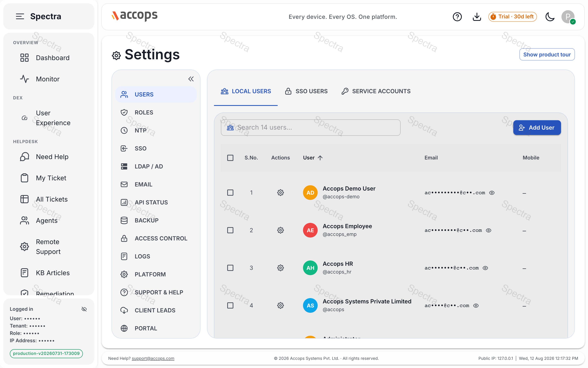
Task: Open actions gear for Accops HR
Action: (280, 268)
